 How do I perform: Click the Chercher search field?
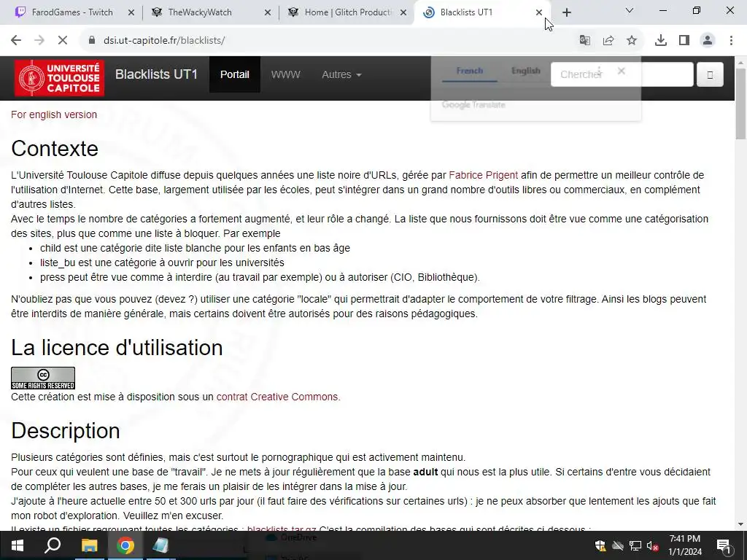tap(622, 74)
